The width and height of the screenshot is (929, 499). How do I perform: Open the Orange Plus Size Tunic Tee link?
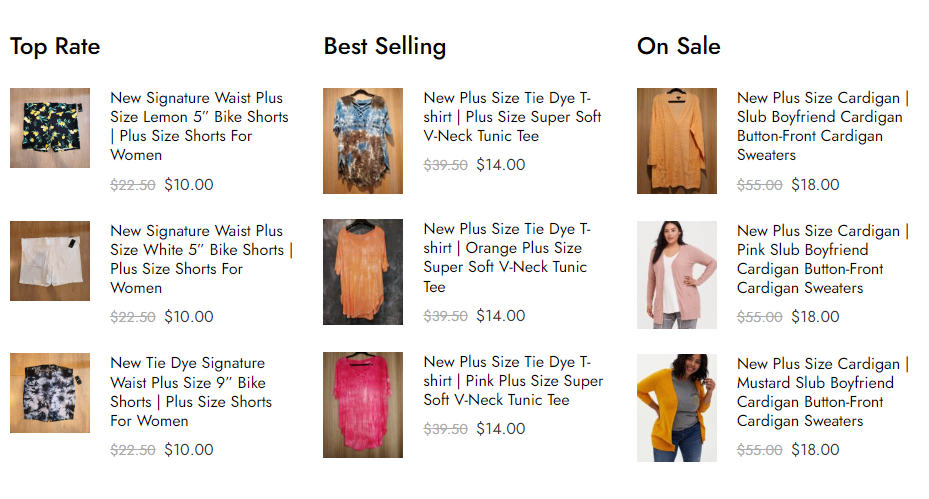[x=507, y=257]
